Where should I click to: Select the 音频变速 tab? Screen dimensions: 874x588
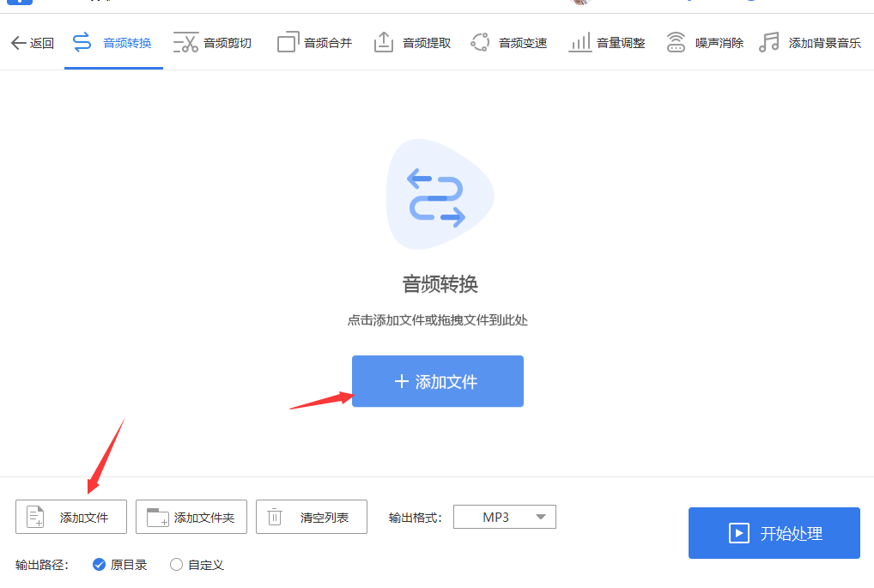[509, 43]
